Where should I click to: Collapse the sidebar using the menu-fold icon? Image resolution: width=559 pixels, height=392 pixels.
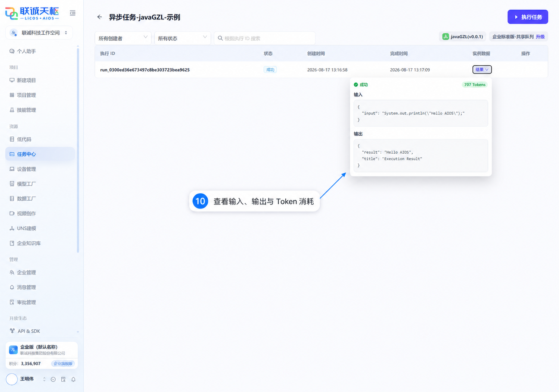point(72,13)
